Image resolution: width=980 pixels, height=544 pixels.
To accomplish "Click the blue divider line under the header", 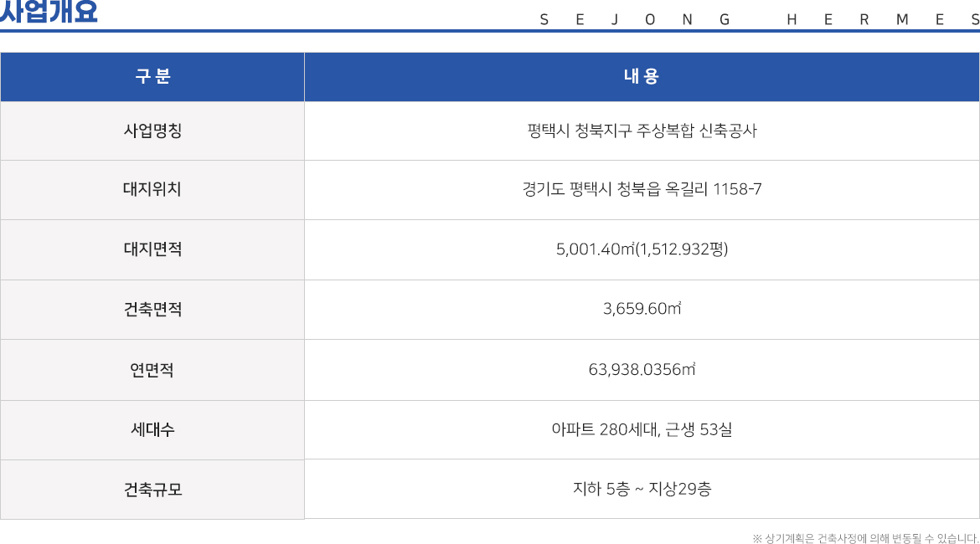I will (490, 31).
